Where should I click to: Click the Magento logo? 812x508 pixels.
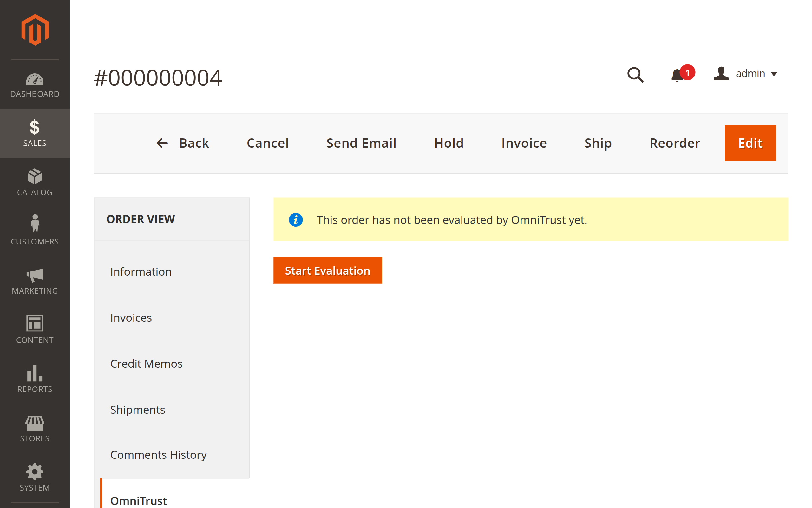[x=35, y=30]
